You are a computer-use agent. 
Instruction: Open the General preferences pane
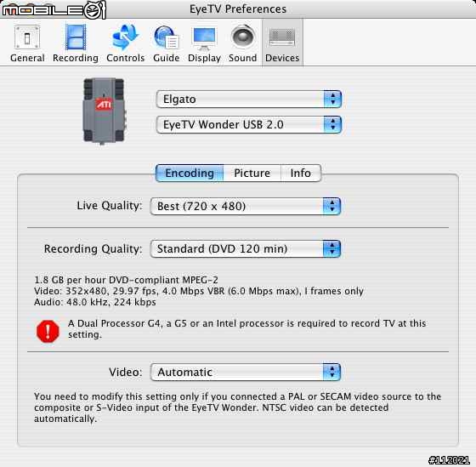27,43
